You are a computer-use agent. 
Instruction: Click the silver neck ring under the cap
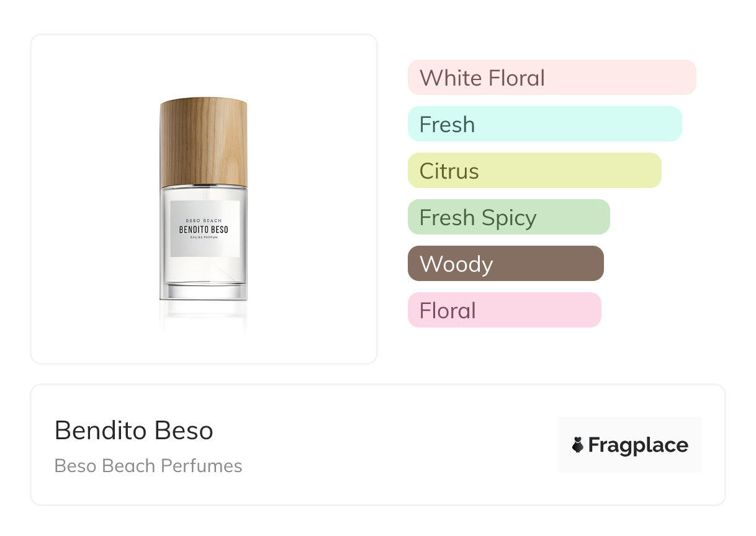tap(204, 187)
